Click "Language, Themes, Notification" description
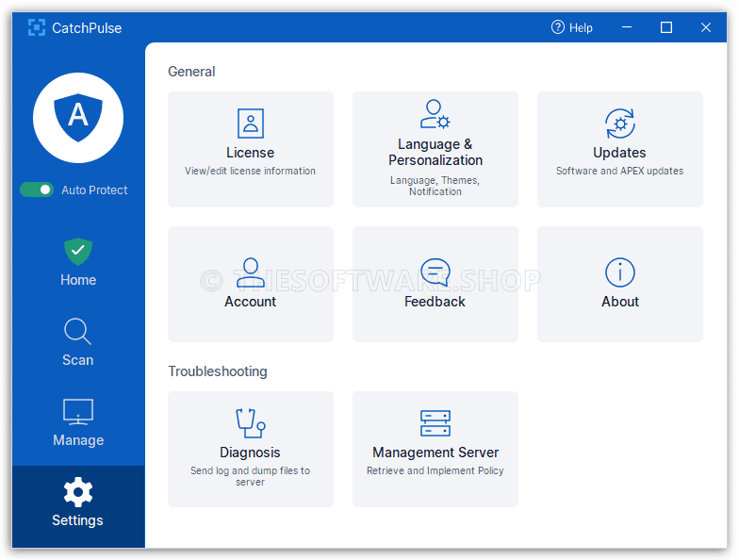 435,186
